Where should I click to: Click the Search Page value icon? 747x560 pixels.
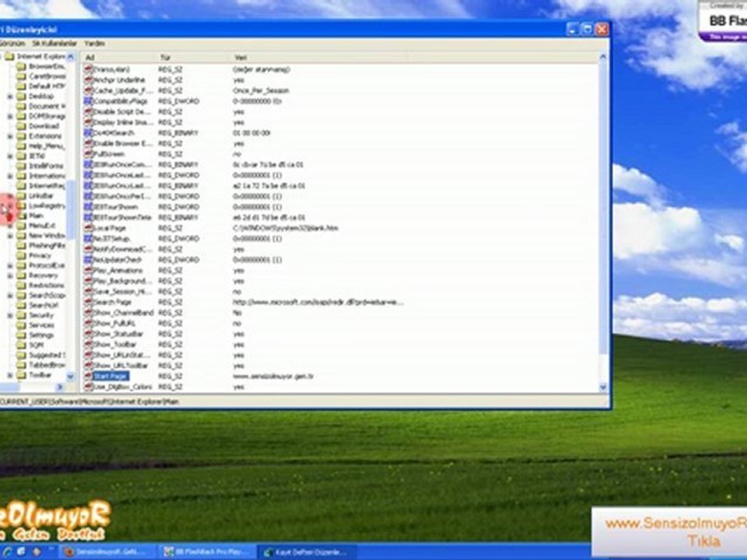pos(88,302)
